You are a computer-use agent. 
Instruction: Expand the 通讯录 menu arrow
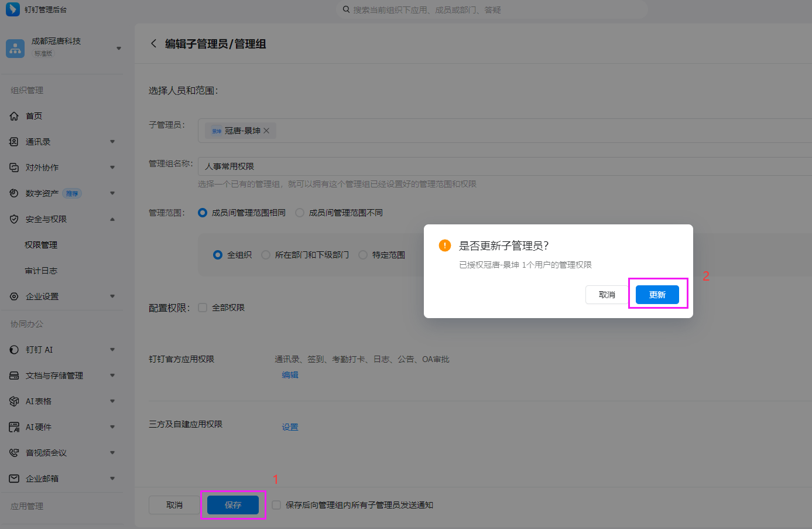click(x=112, y=142)
